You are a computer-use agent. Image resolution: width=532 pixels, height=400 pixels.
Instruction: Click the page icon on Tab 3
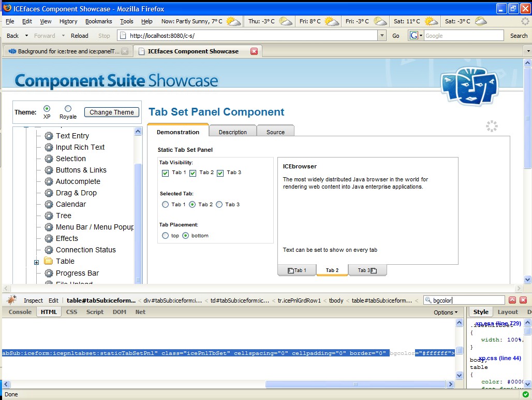pos(374,270)
